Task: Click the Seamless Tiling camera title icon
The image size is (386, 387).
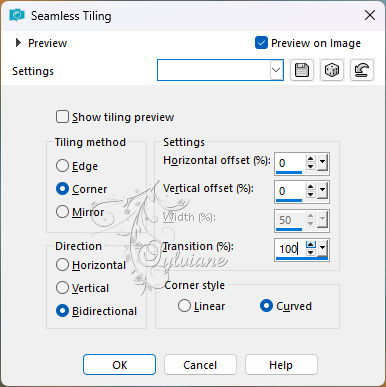Action: pos(17,15)
